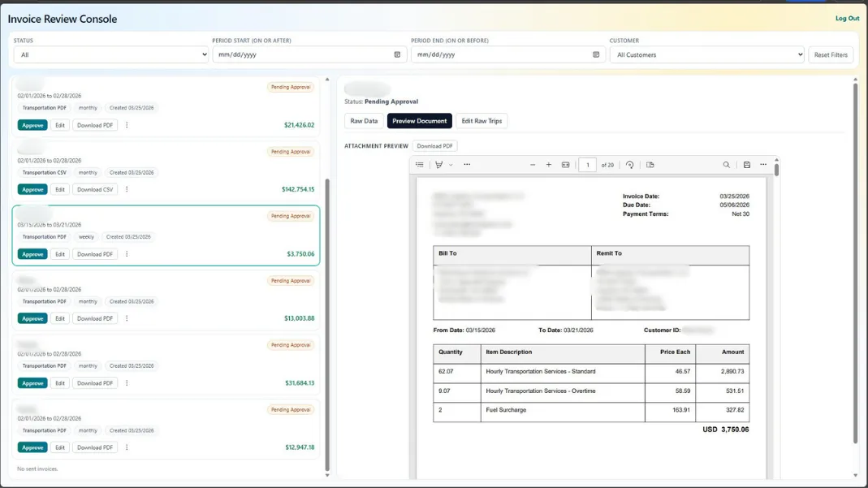This screenshot has width=868, height=488.
Task: Save the previewed document
Action: point(745,164)
